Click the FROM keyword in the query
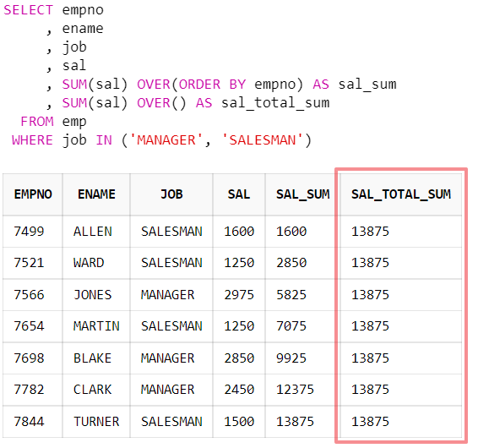Screen dimensions: 478x448 pos(37,122)
